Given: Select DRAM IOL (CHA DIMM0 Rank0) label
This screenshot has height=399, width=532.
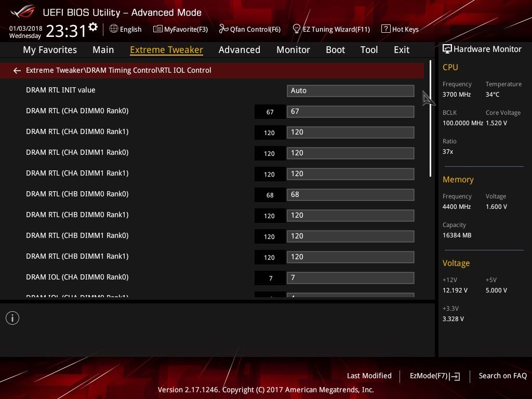Looking at the screenshot, I should pos(77,277).
